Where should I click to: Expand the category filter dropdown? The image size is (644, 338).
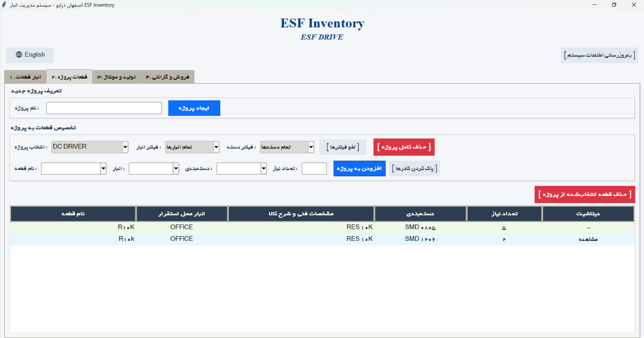click(x=287, y=147)
